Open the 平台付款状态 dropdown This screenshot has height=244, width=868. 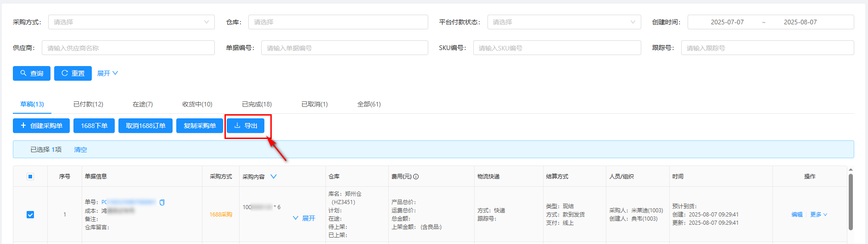(x=564, y=22)
